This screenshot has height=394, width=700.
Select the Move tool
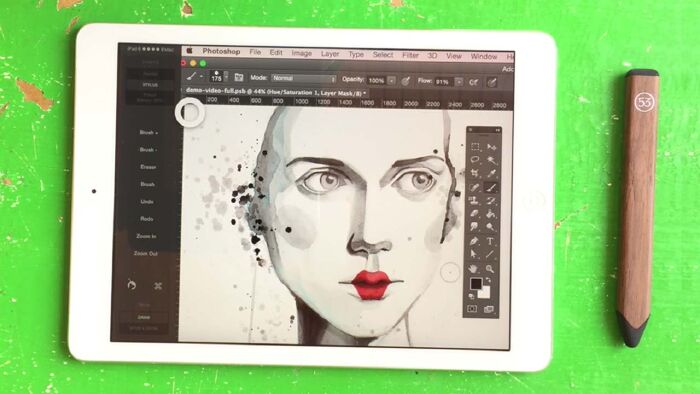492,146
